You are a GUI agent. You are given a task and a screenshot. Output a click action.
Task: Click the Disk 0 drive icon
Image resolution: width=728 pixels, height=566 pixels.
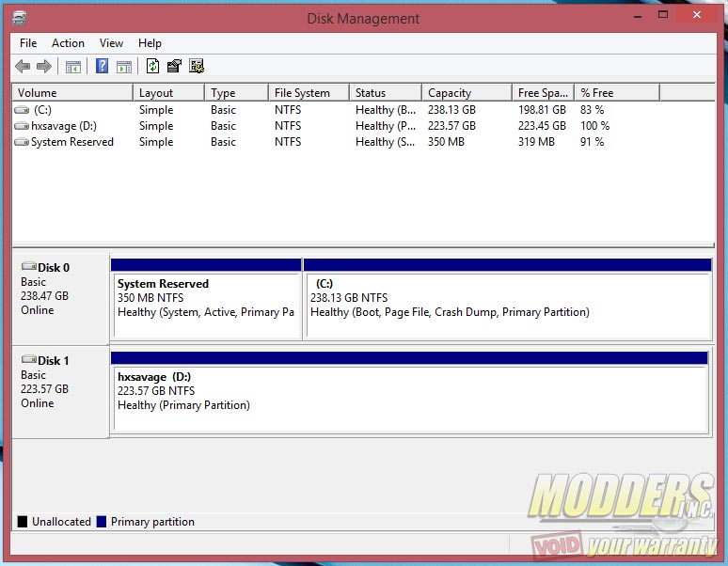pyautogui.click(x=29, y=266)
